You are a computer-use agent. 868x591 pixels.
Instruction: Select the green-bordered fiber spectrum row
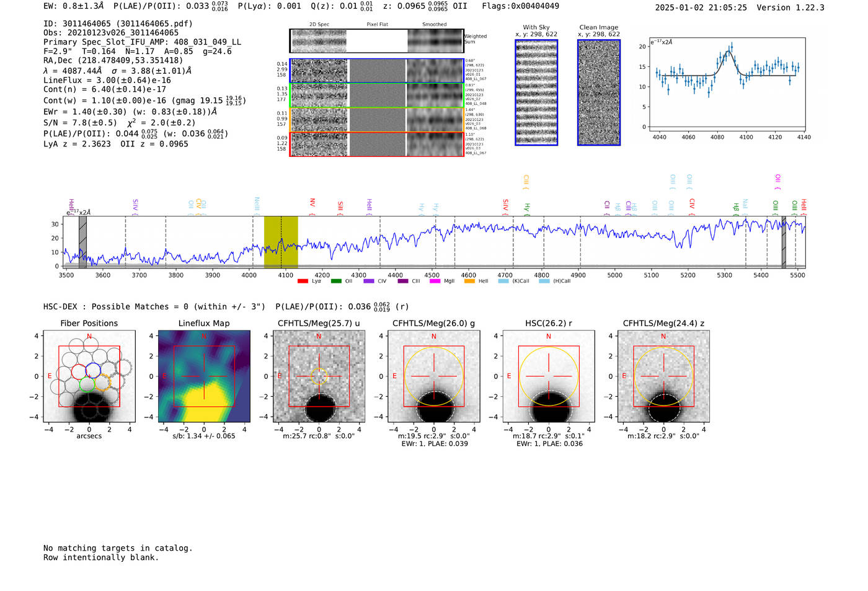(376, 96)
